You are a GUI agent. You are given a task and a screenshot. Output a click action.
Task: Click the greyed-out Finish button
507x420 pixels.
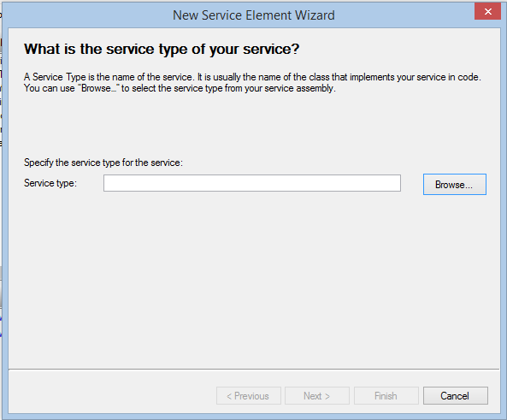click(386, 396)
